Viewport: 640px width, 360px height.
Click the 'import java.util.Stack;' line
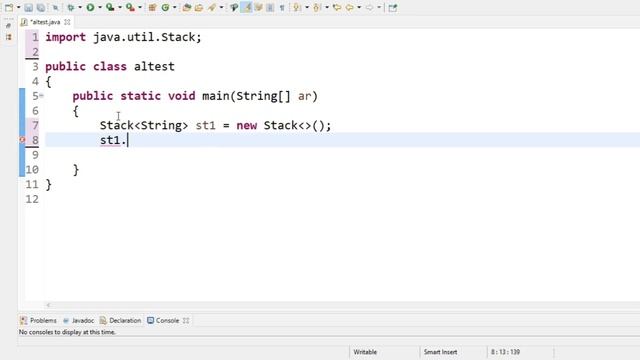tap(123, 37)
